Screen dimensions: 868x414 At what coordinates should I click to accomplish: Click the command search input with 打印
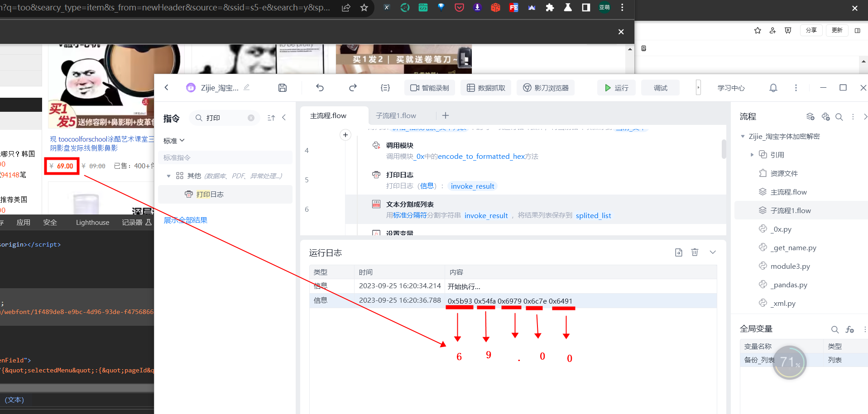225,118
